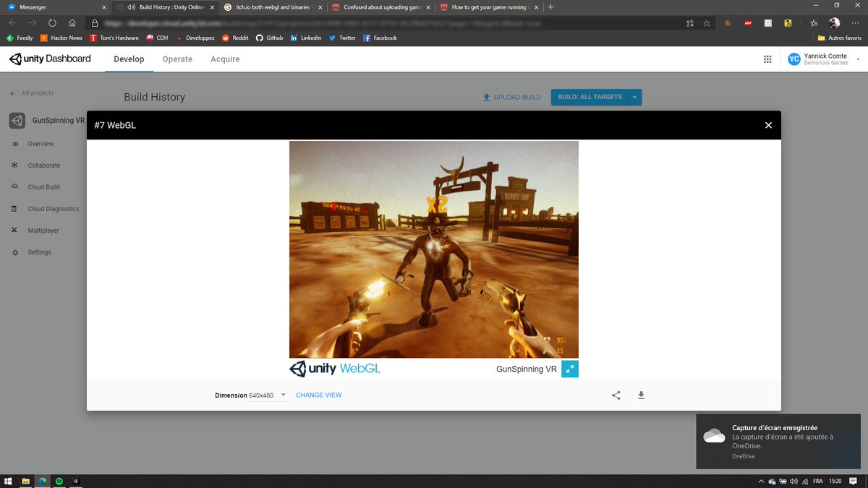Switch to the 'Confused about uploading' tab

pos(381,7)
